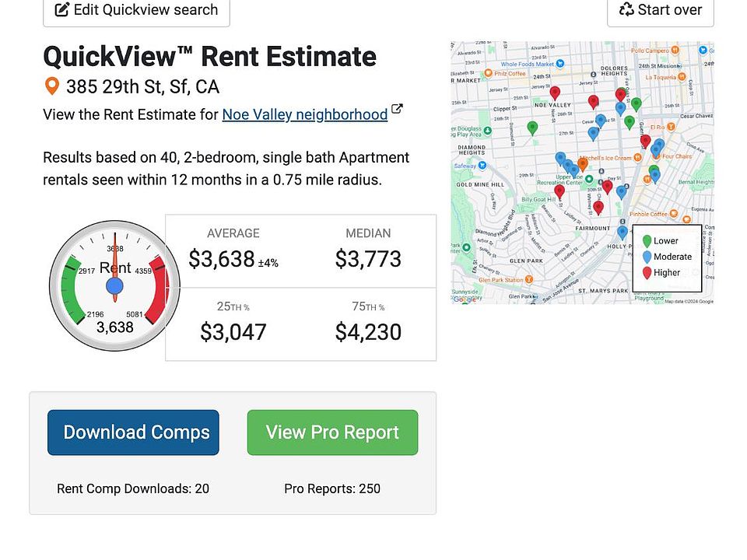The image size is (747, 560).
Task: Click the orange location pin beside the address
Action: coord(52,86)
